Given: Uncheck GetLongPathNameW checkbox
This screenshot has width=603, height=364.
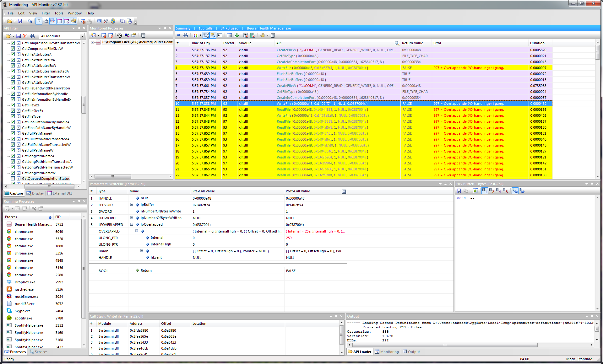Looking at the screenshot, I should [x=13, y=173].
